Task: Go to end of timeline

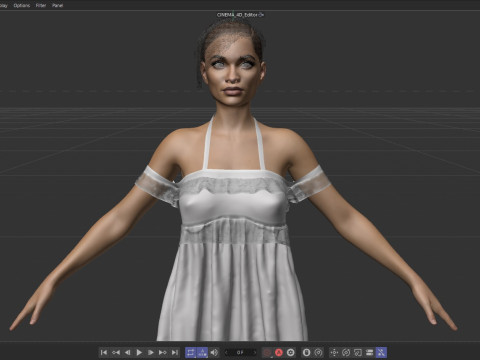Action: [174, 352]
